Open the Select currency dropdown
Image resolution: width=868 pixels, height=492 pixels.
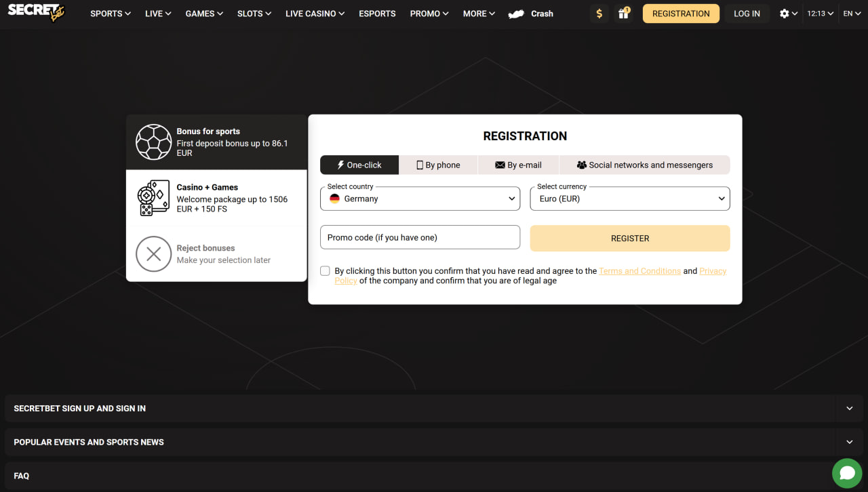tap(629, 199)
